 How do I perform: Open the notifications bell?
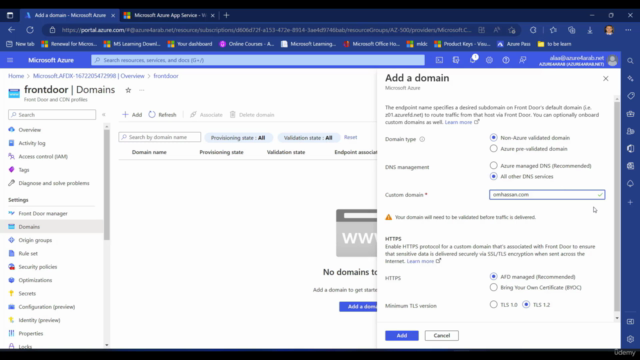tap(473, 60)
